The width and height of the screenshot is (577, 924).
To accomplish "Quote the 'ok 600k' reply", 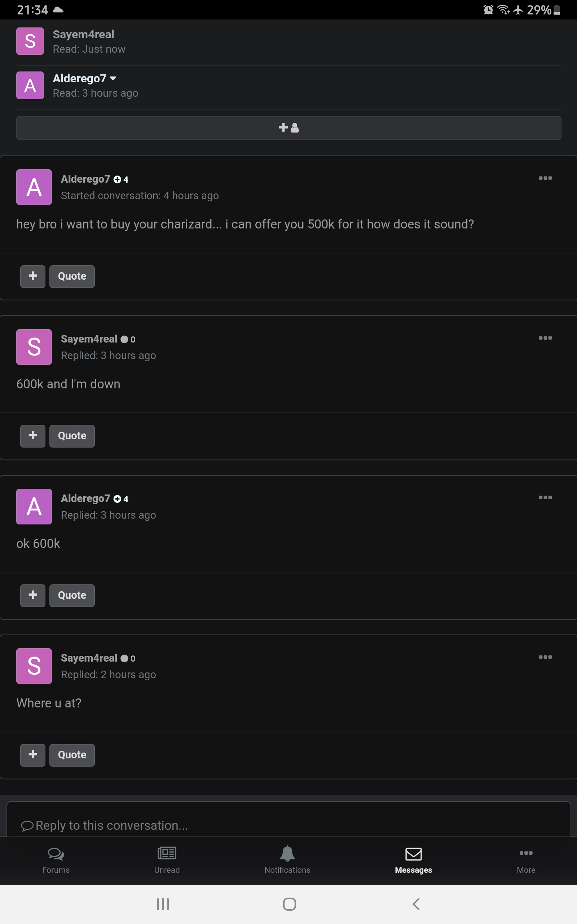I will click(x=72, y=596).
